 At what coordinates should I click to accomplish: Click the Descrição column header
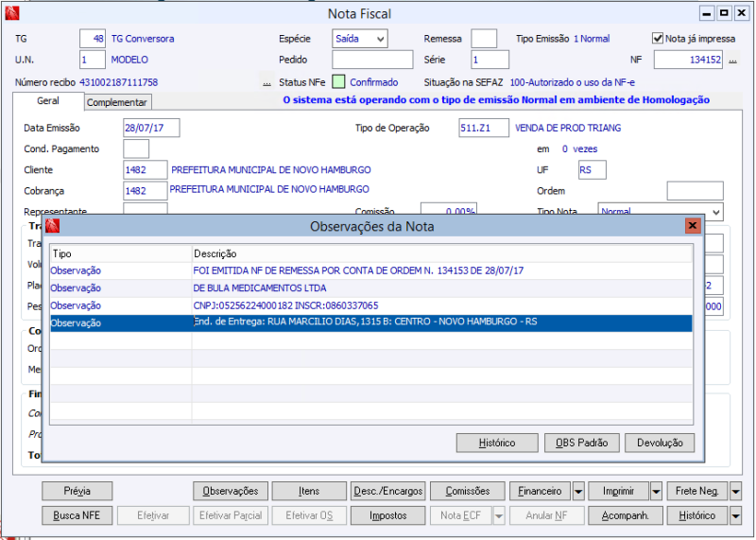pos(441,253)
